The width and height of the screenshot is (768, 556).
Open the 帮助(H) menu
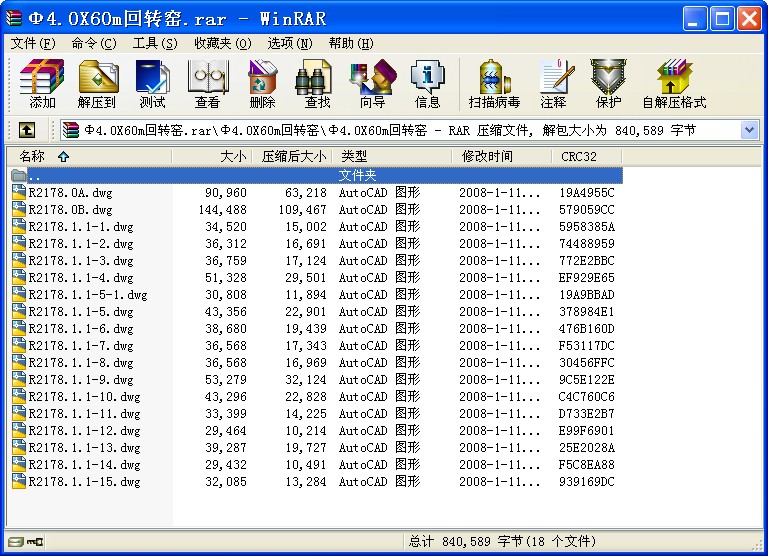click(351, 44)
